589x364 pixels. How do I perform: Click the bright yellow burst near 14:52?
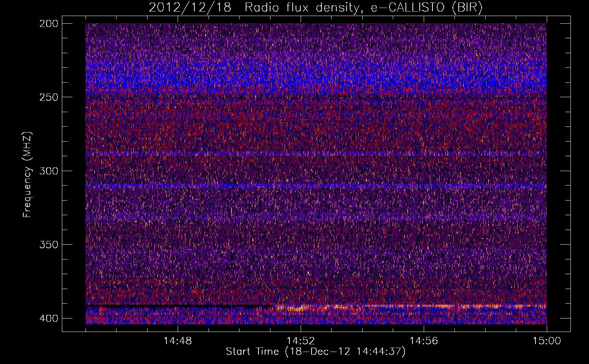[297, 309]
